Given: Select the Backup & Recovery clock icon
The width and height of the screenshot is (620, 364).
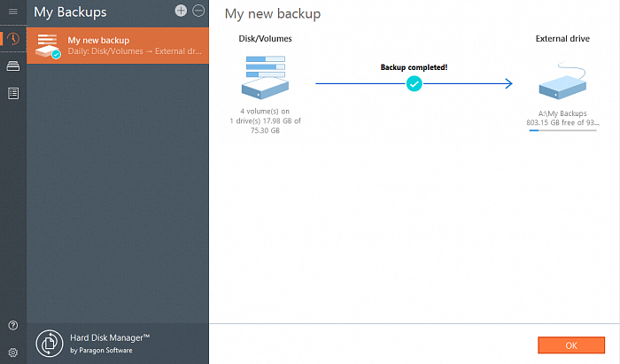Looking at the screenshot, I should click(12, 40).
